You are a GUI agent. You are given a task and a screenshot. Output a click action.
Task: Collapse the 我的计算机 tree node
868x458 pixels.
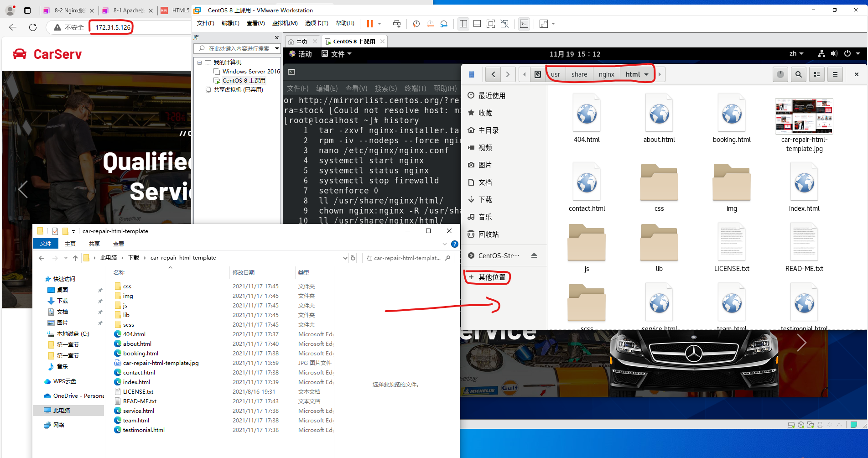click(199, 62)
